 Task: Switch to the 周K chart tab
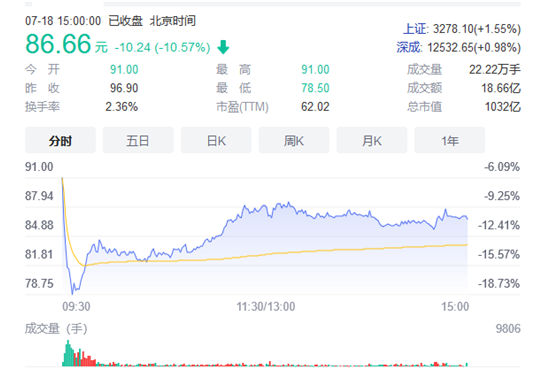point(294,141)
